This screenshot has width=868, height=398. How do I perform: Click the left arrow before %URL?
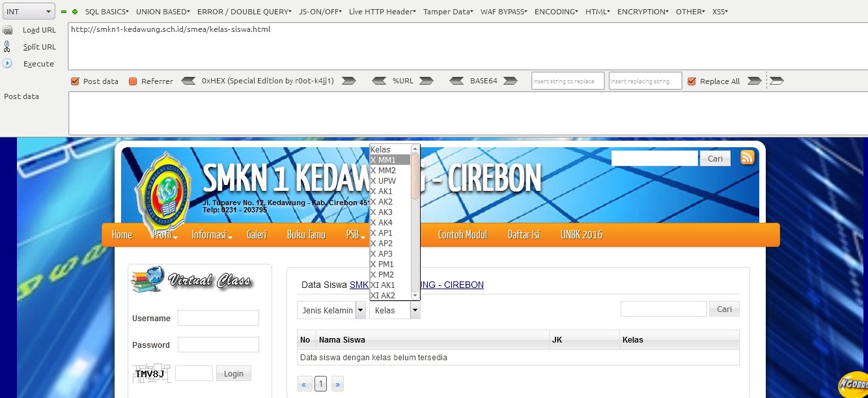pyautogui.click(x=380, y=81)
